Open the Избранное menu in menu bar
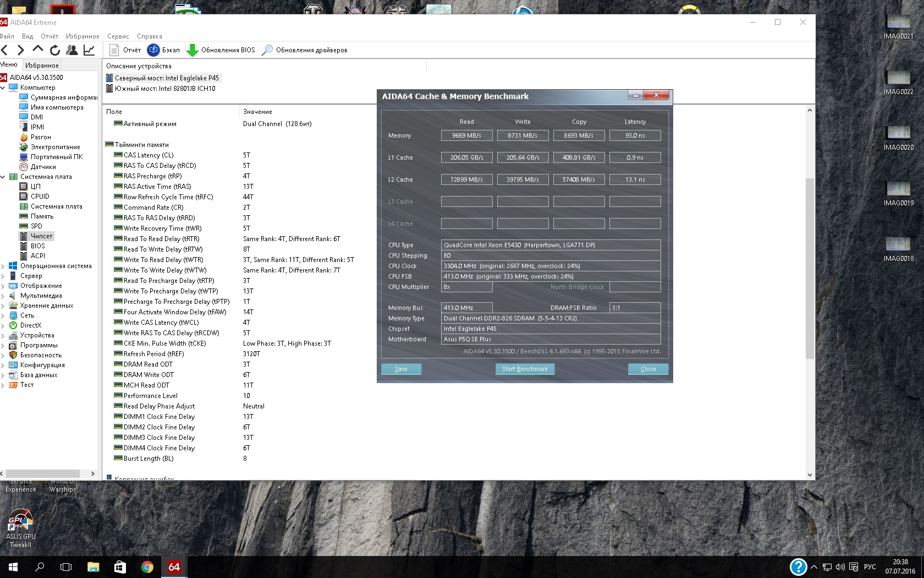The image size is (924, 578). tap(82, 36)
